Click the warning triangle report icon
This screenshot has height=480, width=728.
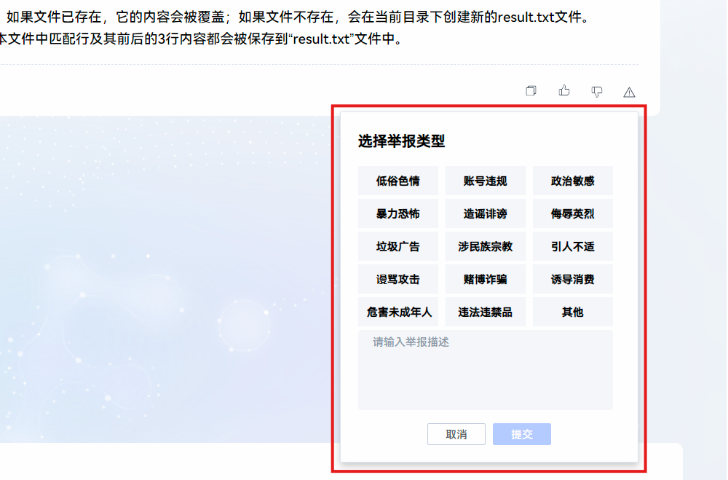pyautogui.click(x=629, y=92)
